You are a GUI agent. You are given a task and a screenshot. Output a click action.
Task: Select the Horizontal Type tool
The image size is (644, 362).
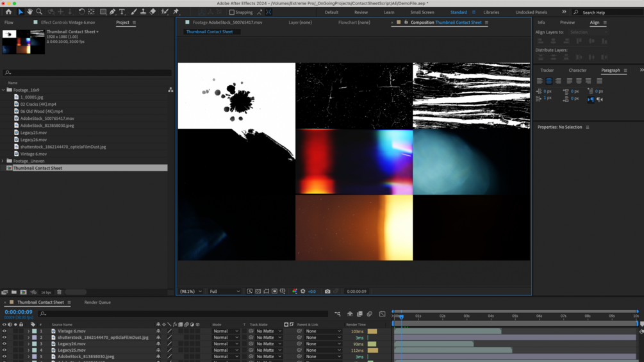click(x=122, y=12)
